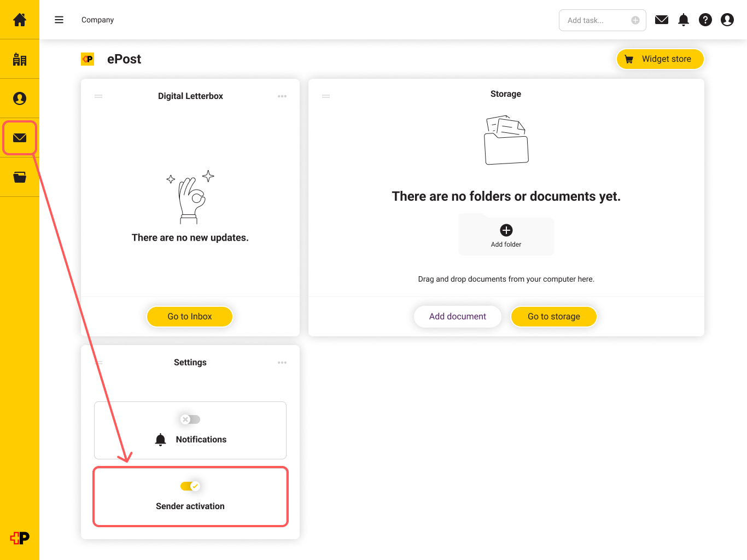Open the notifications bell in the top bar

[x=683, y=20]
